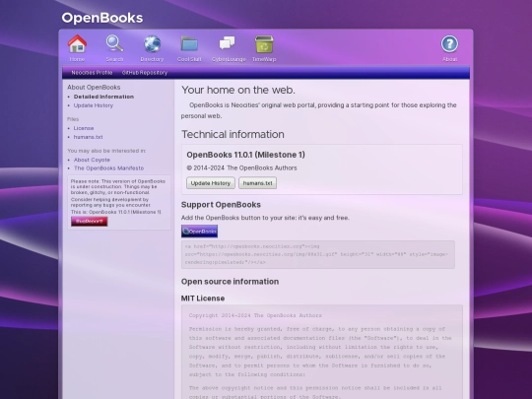
Task: Open the Cool Stuff folder icon
Action: pyautogui.click(x=189, y=43)
